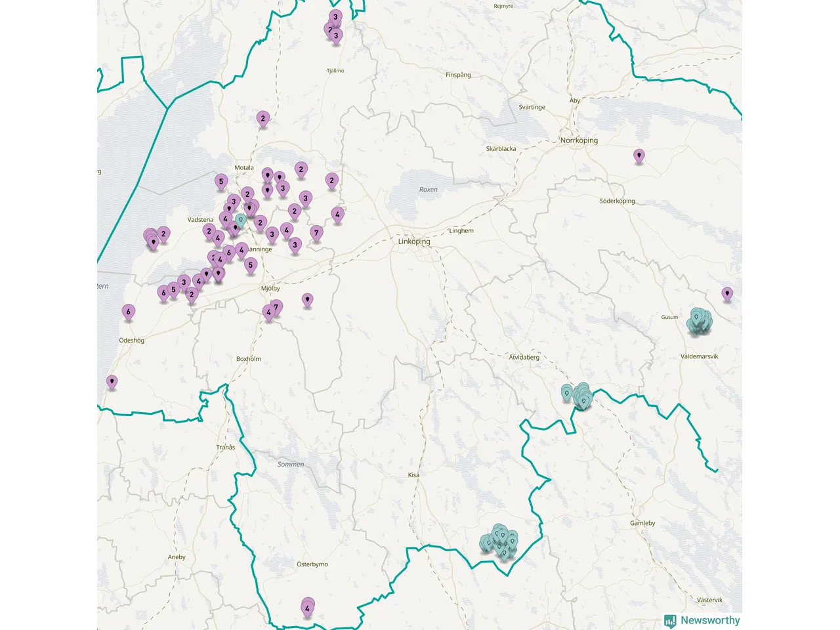The height and width of the screenshot is (630, 840).
Task: Select the purple 5 marker west of Motala
Action: 221,182
